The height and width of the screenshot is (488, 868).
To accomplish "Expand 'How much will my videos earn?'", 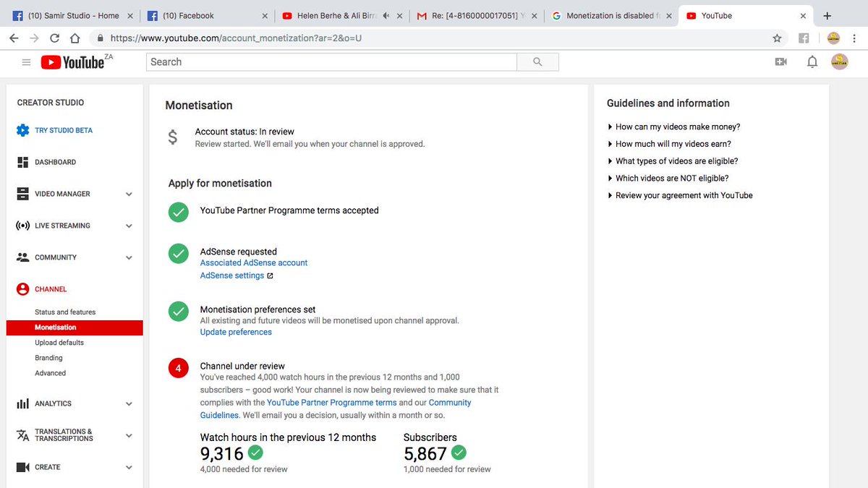I will coord(670,144).
